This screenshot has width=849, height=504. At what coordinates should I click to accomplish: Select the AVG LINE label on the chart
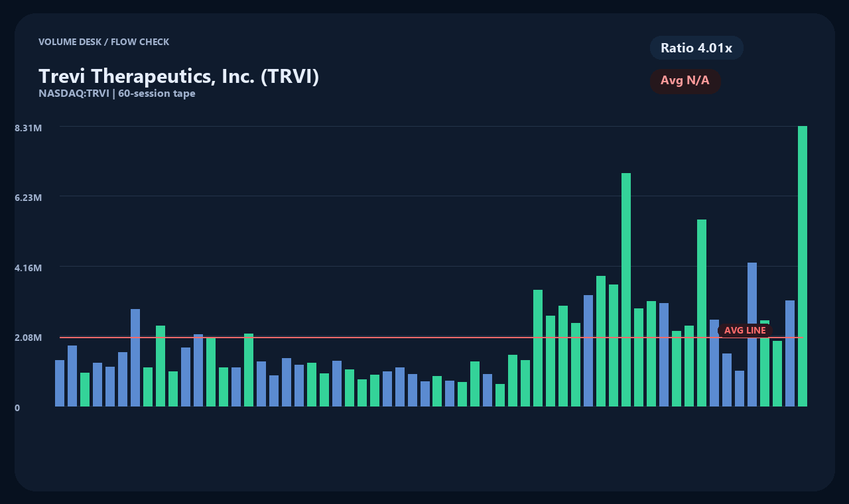click(745, 330)
